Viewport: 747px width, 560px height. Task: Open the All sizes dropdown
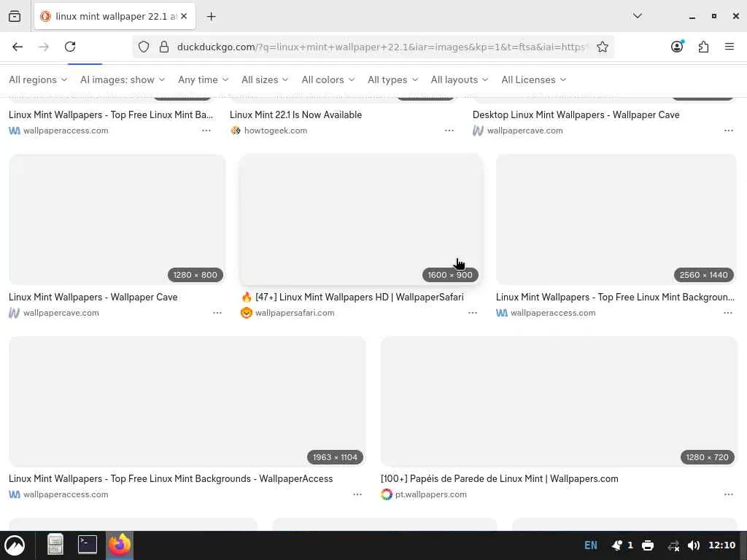point(265,79)
